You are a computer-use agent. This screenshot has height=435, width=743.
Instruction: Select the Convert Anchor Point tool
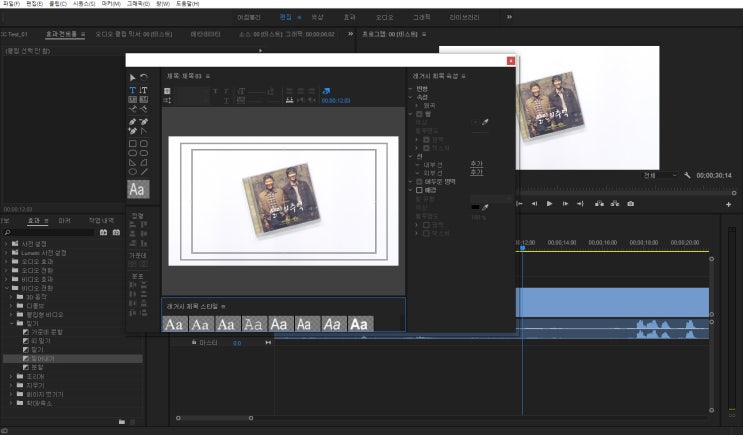click(x=144, y=131)
